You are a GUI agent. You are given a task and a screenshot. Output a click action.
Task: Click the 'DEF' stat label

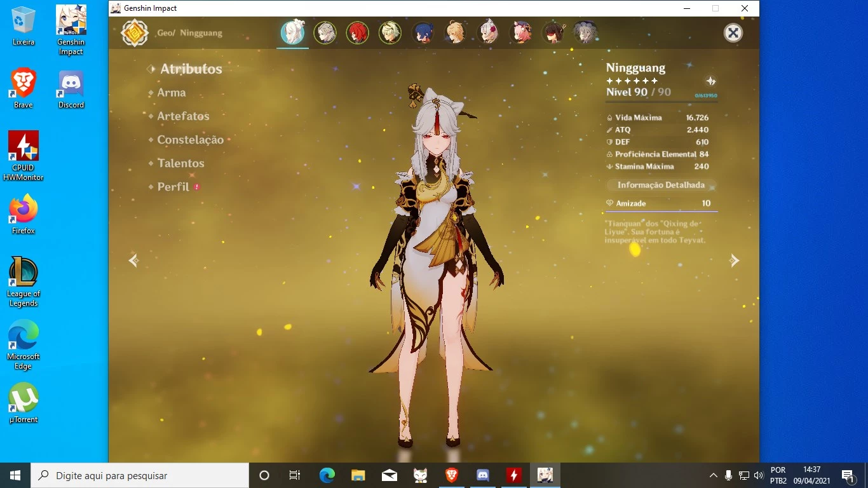[x=622, y=142]
